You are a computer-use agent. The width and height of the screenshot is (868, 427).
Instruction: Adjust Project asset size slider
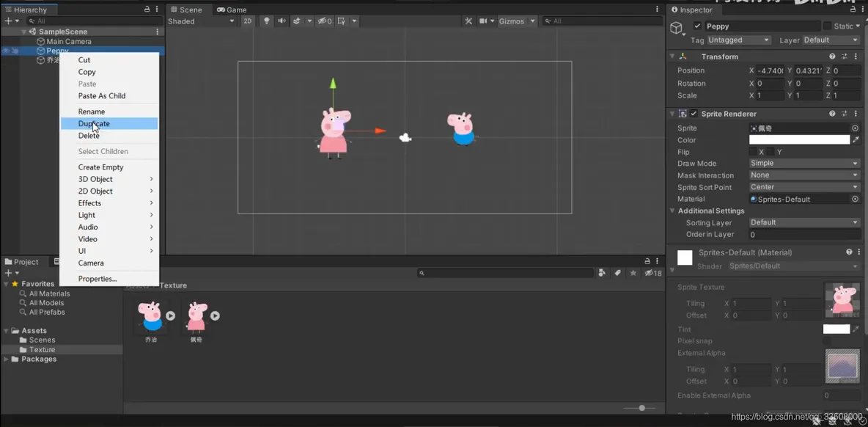pos(641,408)
